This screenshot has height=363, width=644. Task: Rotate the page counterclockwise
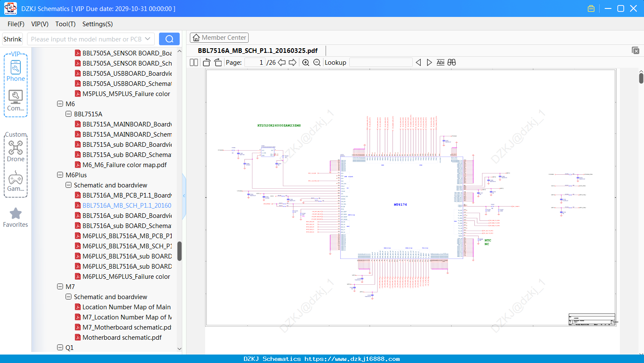pyautogui.click(x=207, y=63)
